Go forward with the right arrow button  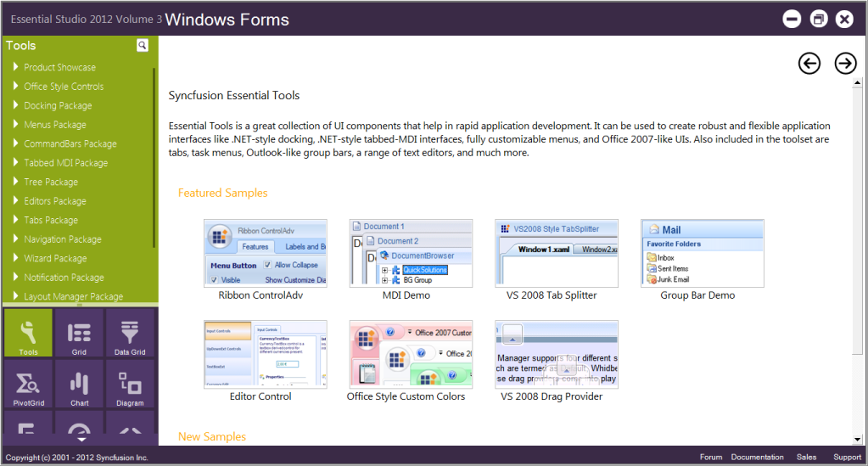click(845, 64)
